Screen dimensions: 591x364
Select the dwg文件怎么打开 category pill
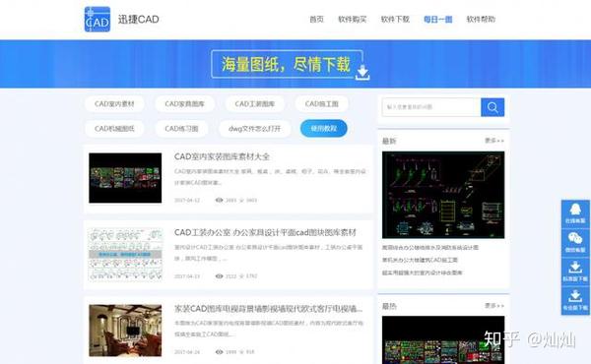coord(255,129)
